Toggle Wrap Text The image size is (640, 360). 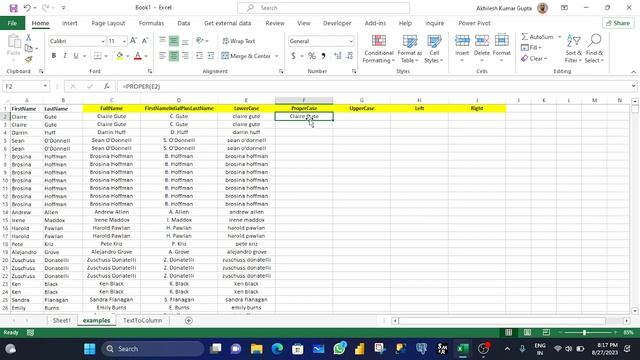tap(239, 41)
